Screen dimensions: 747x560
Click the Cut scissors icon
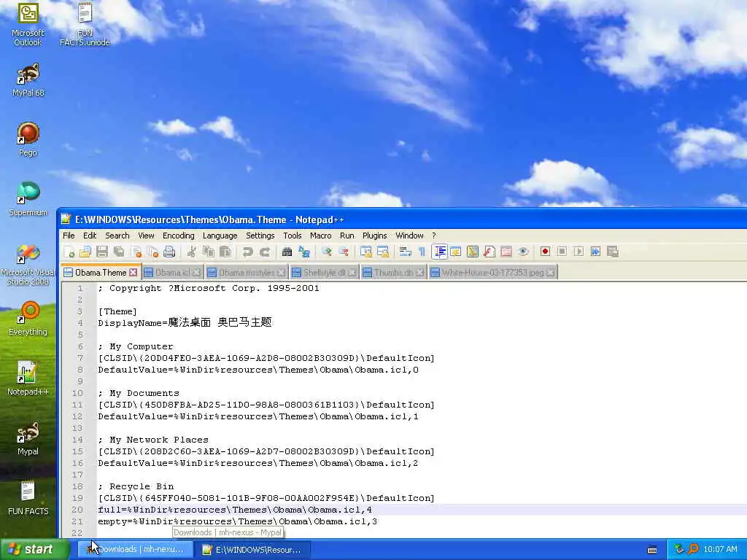(x=192, y=252)
